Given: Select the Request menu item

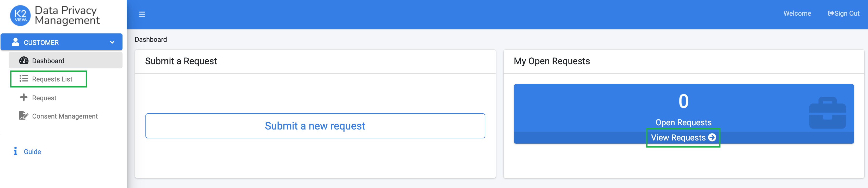Looking at the screenshot, I should [44, 98].
